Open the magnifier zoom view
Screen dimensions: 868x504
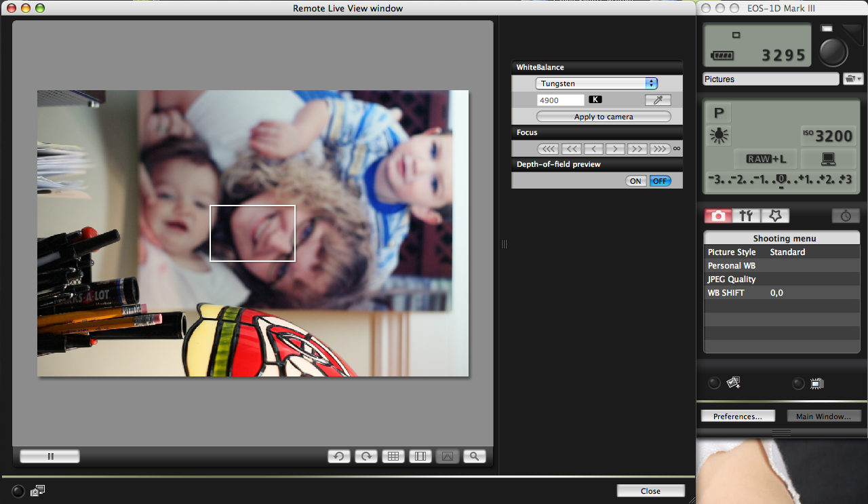pos(475,457)
